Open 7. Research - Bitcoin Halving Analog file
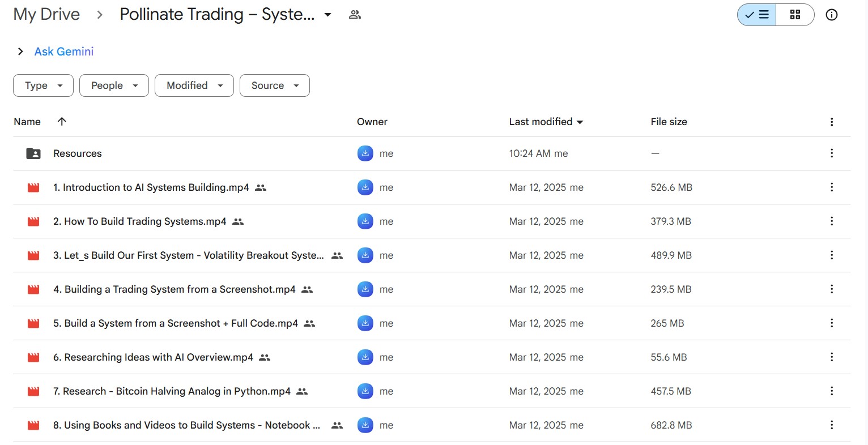 point(171,391)
